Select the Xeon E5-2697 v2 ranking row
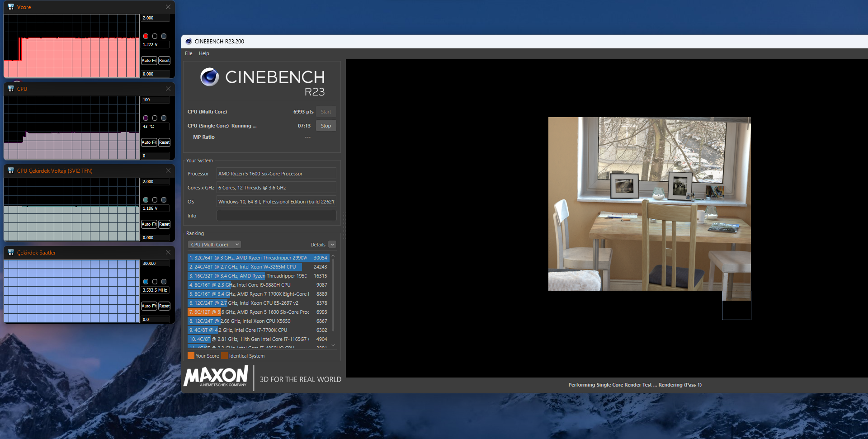The height and width of the screenshot is (439, 868). (258, 303)
